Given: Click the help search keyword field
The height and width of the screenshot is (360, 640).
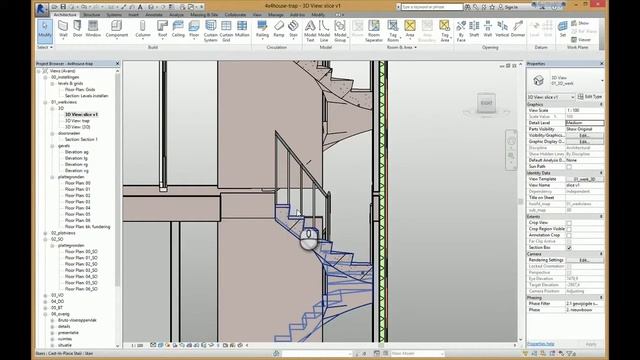Looking at the screenshot, I should (432, 7).
